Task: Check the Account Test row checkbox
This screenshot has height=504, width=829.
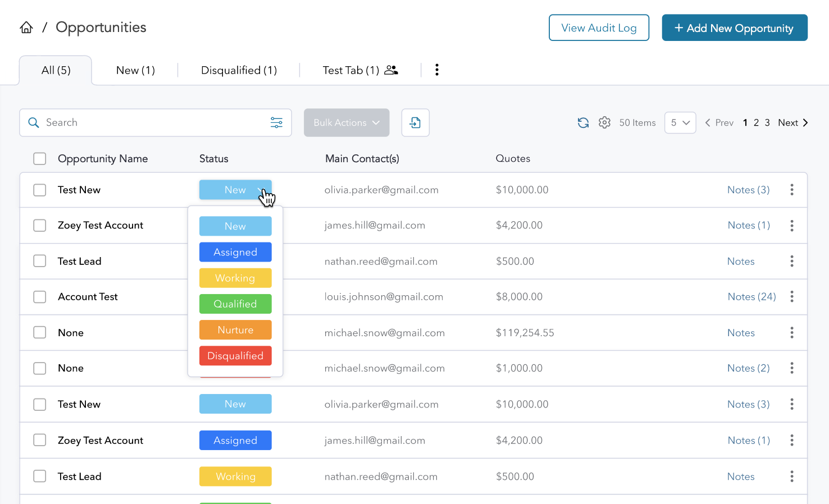Action: 39,296
